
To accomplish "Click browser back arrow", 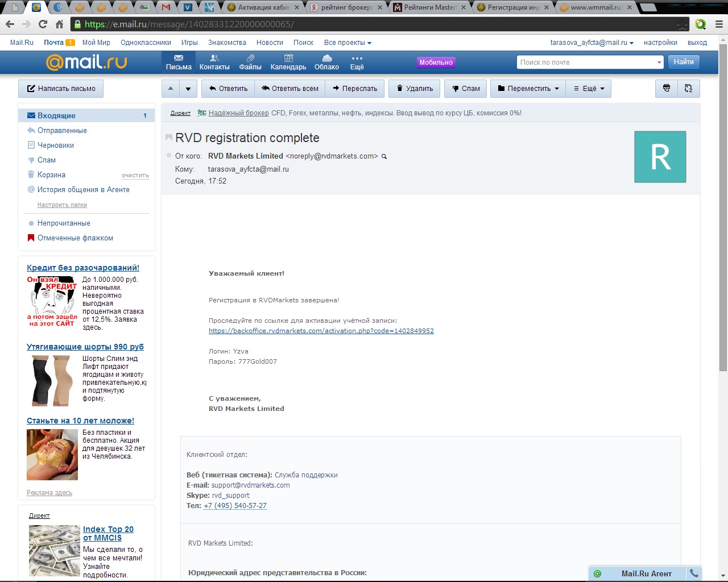I will (x=10, y=24).
